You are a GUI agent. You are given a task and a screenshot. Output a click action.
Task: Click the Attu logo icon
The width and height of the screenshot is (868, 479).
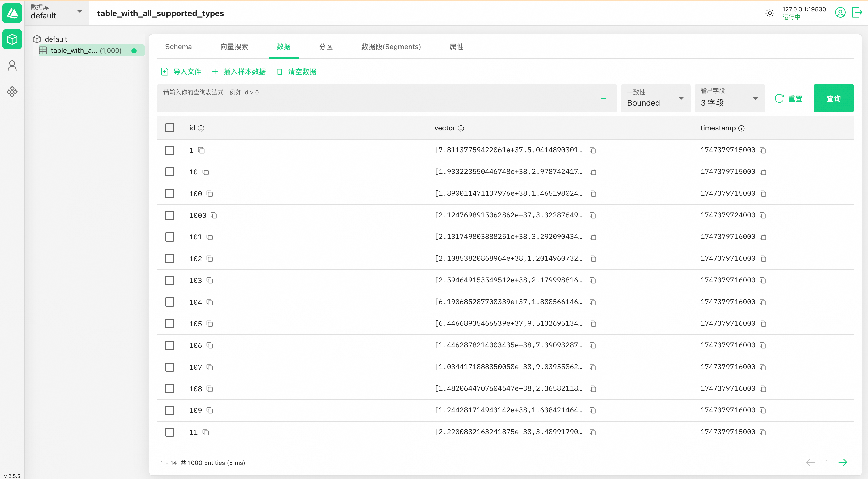coord(12,13)
